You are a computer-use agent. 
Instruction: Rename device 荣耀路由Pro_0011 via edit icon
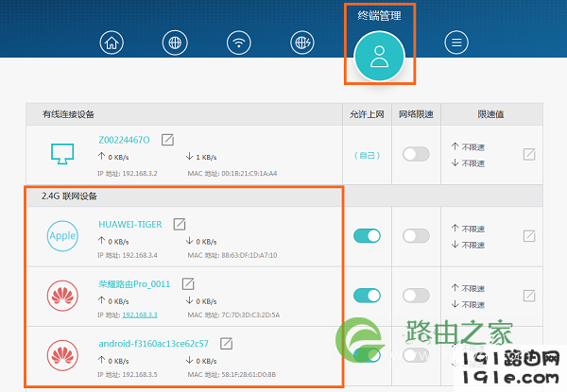(x=188, y=282)
